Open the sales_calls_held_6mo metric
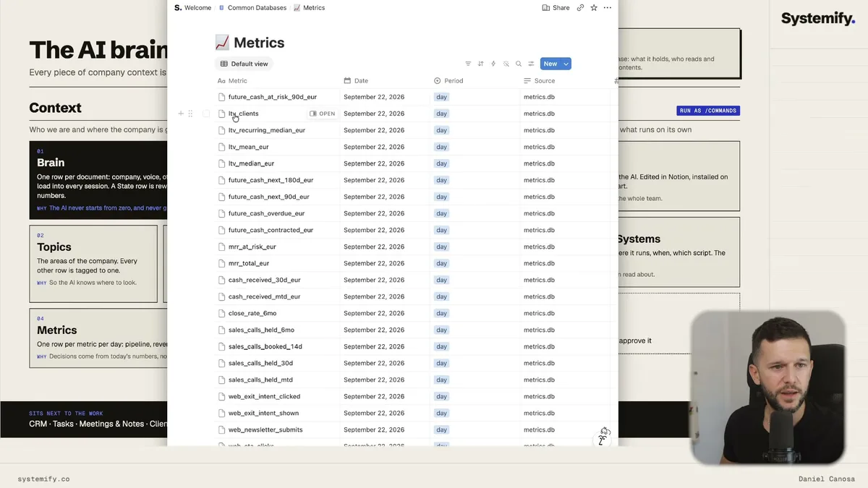 click(x=261, y=330)
